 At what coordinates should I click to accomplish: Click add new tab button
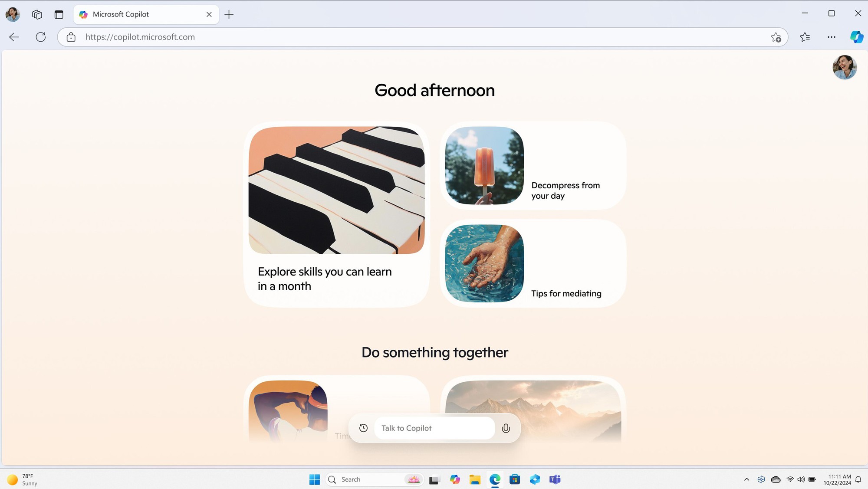[x=228, y=14]
